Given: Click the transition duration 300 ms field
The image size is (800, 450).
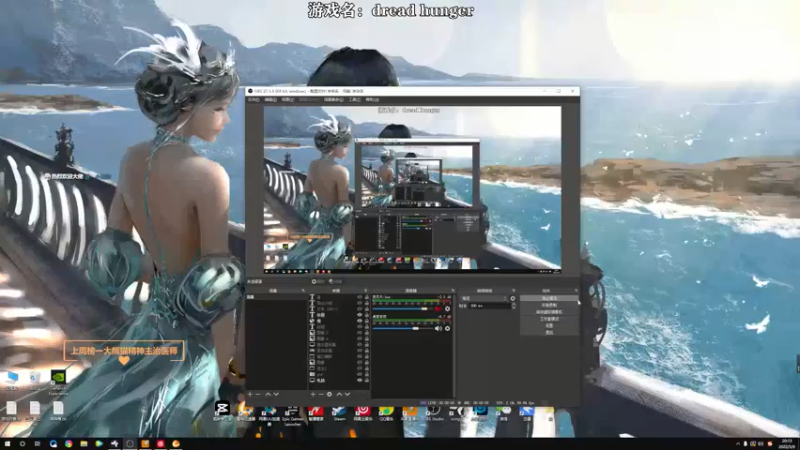Looking at the screenshot, I should pos(490,306).
